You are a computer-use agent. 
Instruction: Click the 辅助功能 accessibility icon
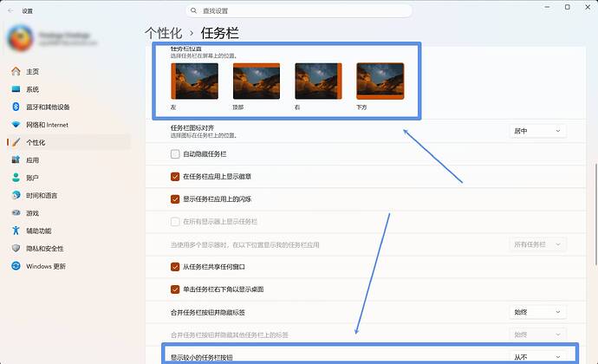16,231
